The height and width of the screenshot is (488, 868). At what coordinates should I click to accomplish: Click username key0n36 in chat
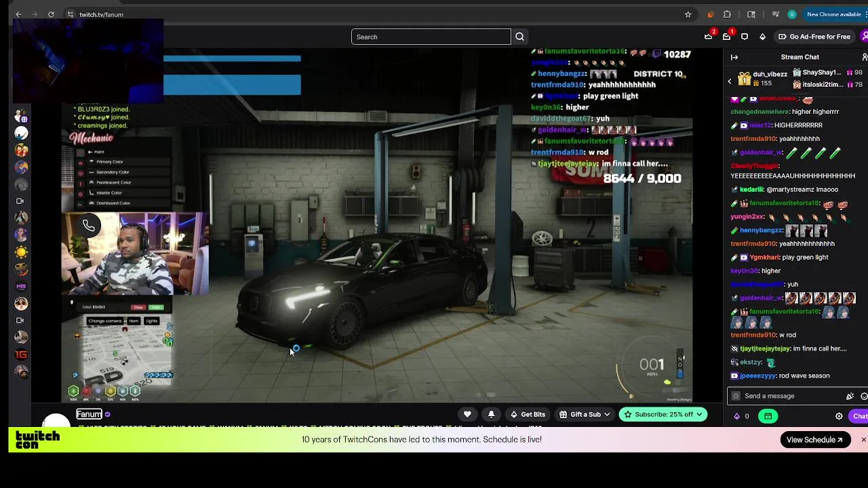(745, 271)
